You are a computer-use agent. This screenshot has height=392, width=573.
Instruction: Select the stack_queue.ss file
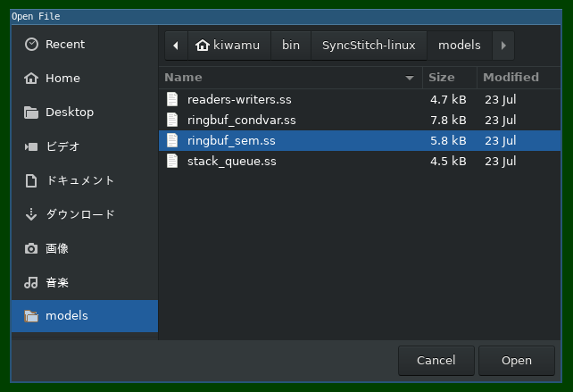(231, 162)
